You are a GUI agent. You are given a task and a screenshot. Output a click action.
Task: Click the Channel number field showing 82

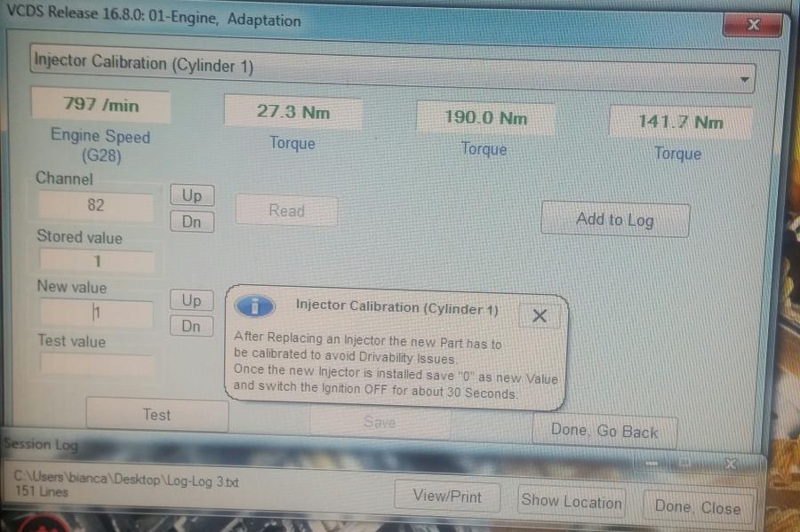click(x=96, y=205)
